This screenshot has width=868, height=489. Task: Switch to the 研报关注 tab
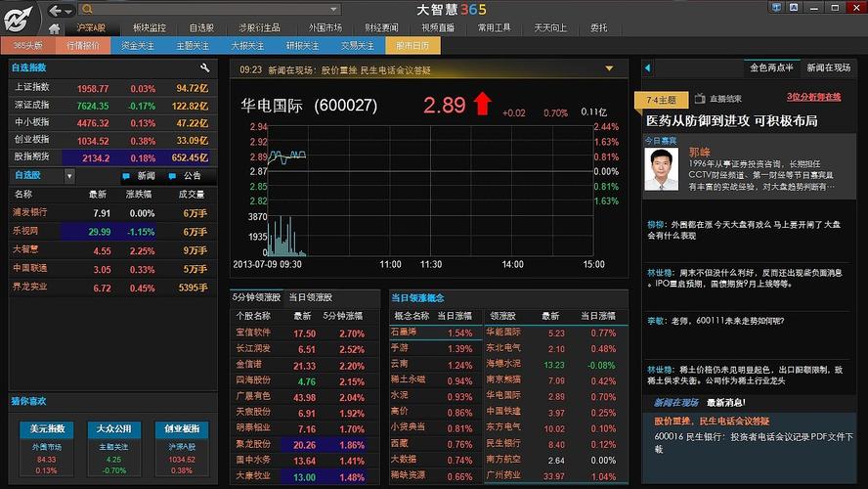[302, 45]
